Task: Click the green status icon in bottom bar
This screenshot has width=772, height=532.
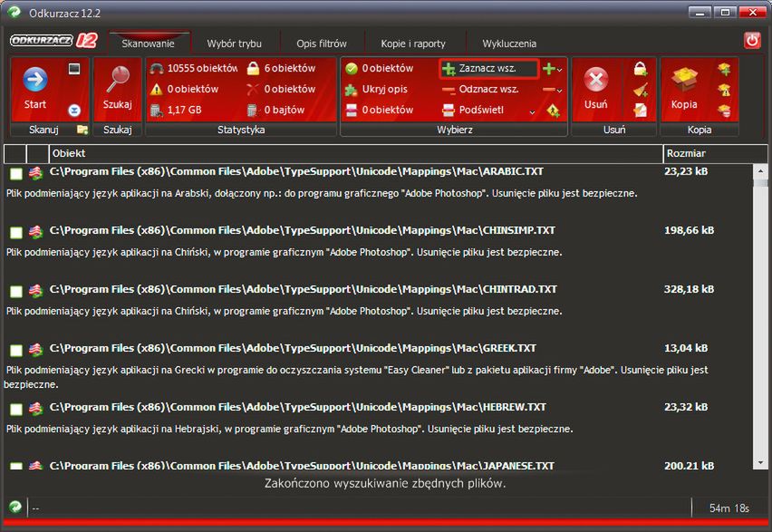Action: [15, 507]
